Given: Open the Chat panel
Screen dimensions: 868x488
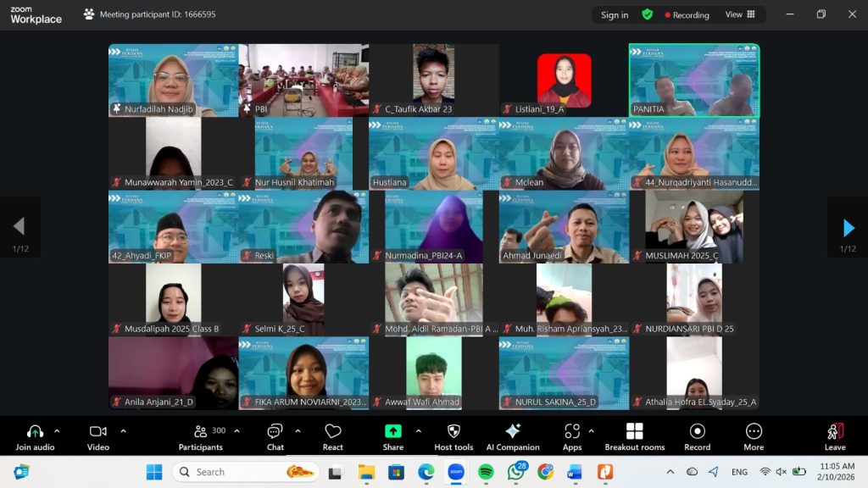Looking at the screenshot, I should click(275, 436).
